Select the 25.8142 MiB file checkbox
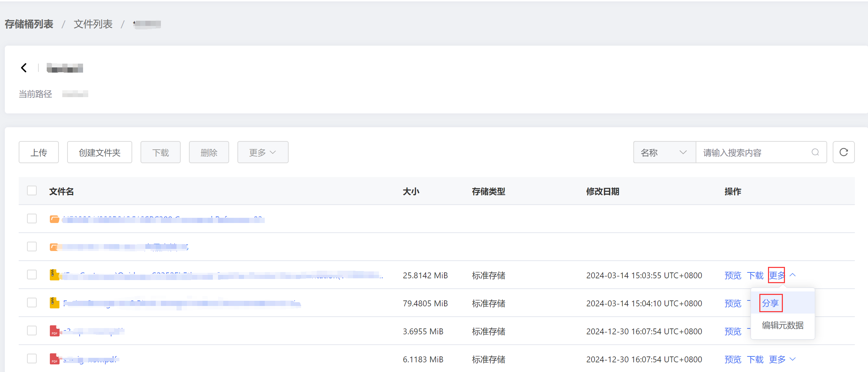868x372 pixels. [x=32, y=275]
